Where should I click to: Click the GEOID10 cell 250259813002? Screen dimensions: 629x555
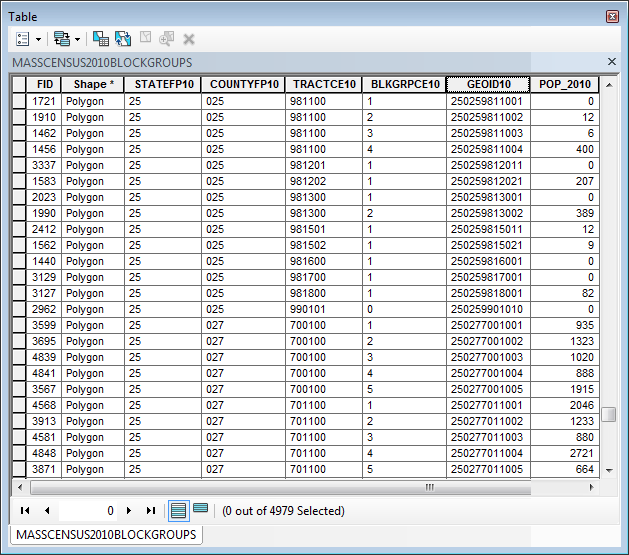[x=488, y=213]
